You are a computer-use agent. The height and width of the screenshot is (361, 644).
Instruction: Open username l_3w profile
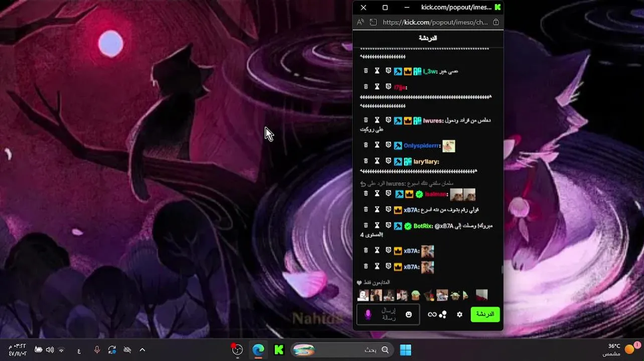coord(430,71)
